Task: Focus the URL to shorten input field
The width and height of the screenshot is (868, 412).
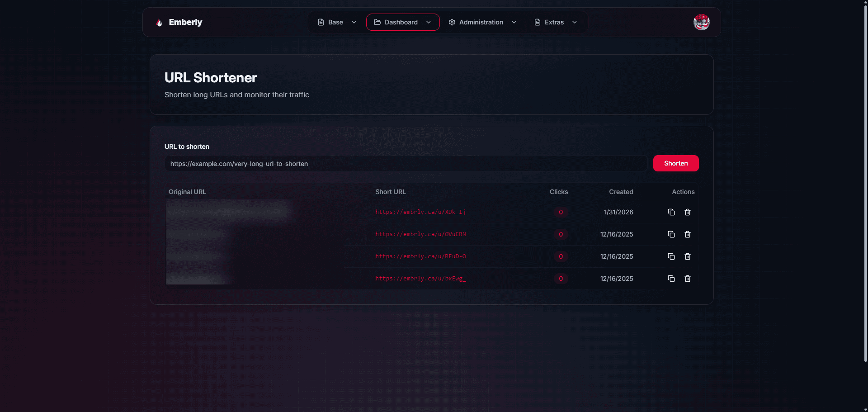Action: [406, 164]
